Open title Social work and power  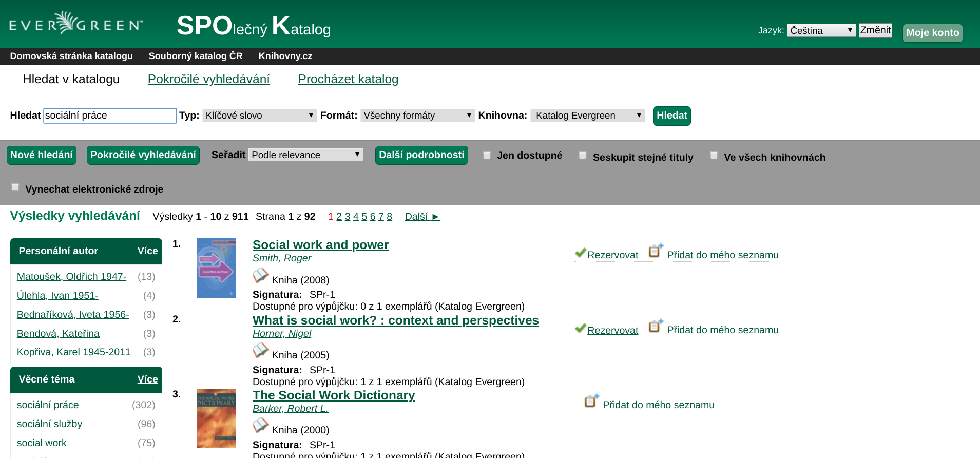[x=320, y=245]
